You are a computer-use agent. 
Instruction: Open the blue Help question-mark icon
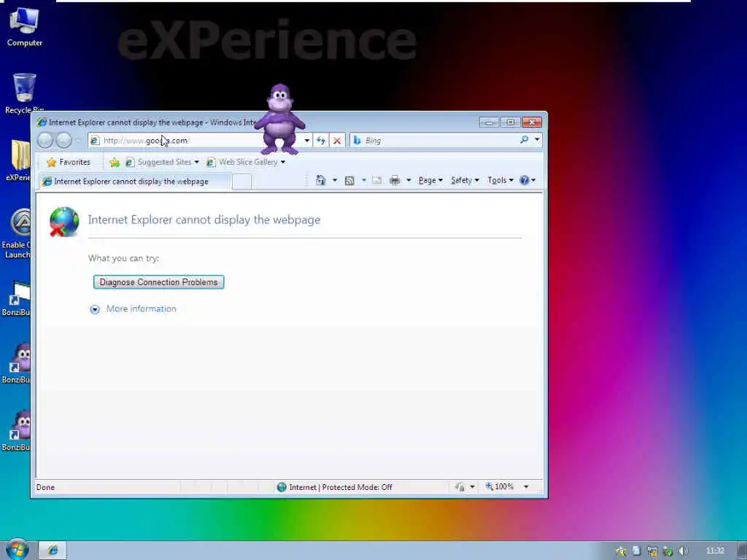click(x=524, y=180)
